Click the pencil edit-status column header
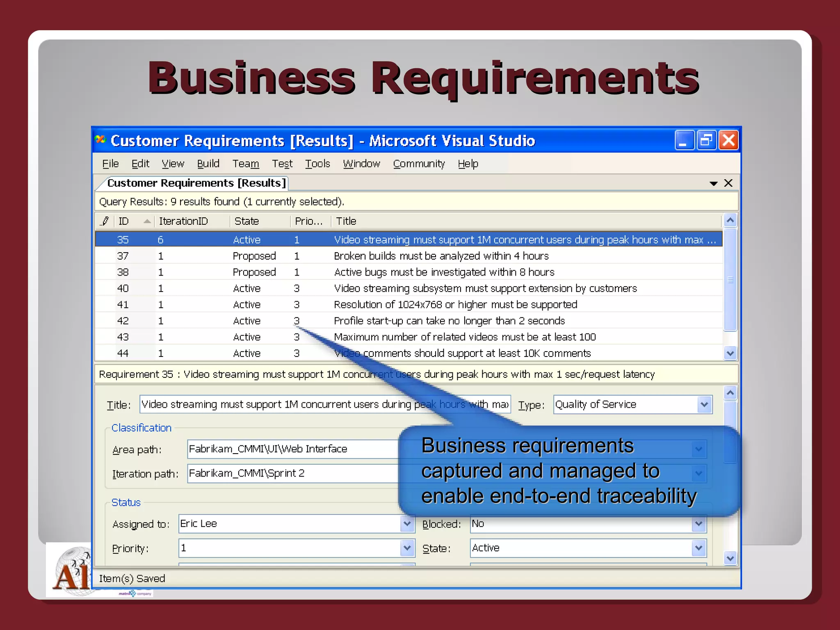The width and height of the screenshot is (840, 630). click(x=105, y=221)
